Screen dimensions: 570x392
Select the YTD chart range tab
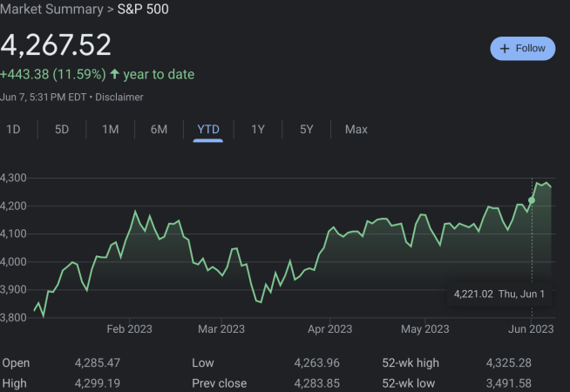pyautogui.click(x=208, y=130)
